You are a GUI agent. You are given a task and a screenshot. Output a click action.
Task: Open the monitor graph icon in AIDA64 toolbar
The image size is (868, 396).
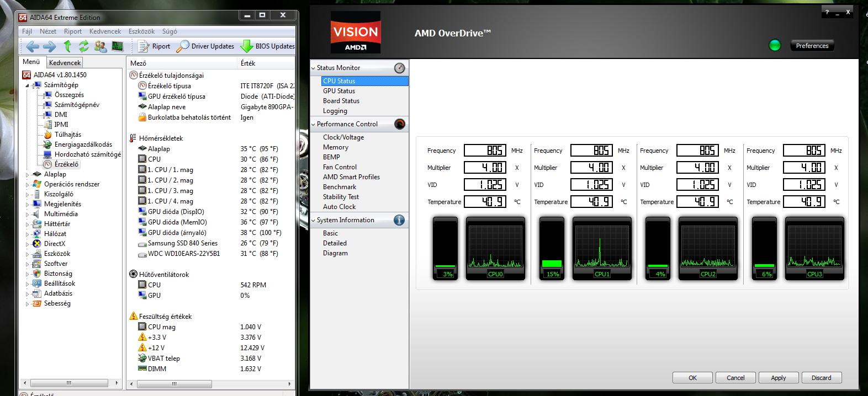[117, 46]
